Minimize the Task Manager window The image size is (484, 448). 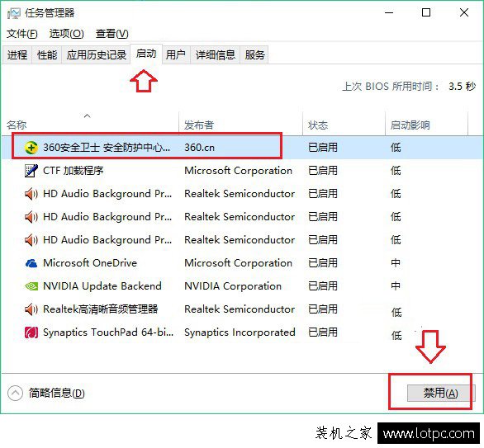click(x=389, y=13)
